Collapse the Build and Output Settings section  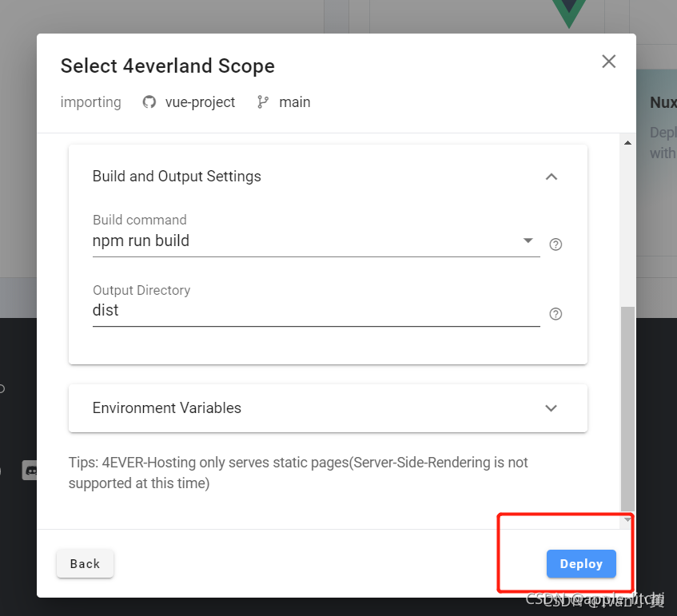[552, 177]
